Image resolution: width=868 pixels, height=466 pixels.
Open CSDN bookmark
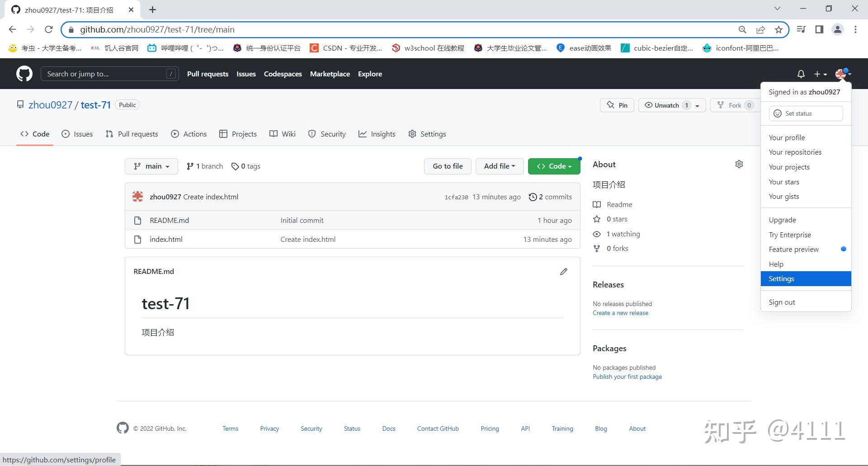(x=346, y=48)
